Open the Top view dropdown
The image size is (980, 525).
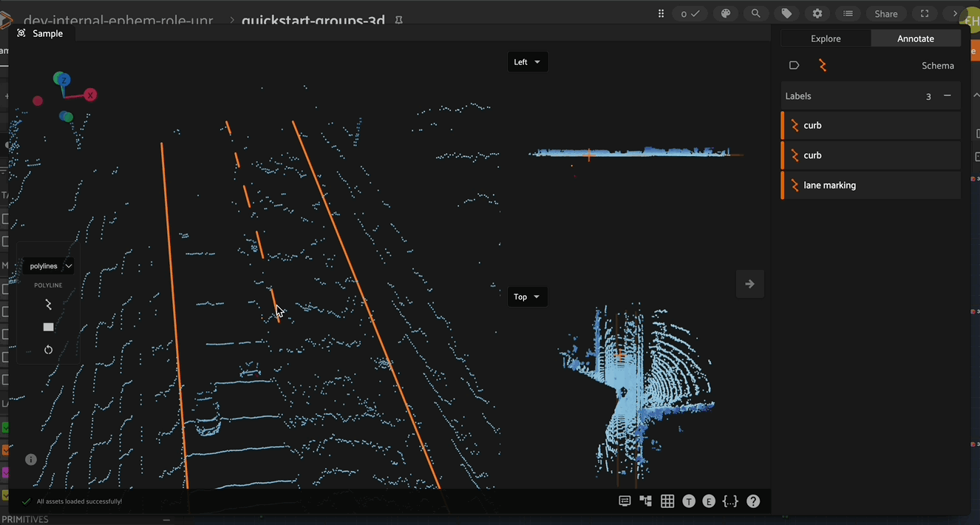click(527, 297)
